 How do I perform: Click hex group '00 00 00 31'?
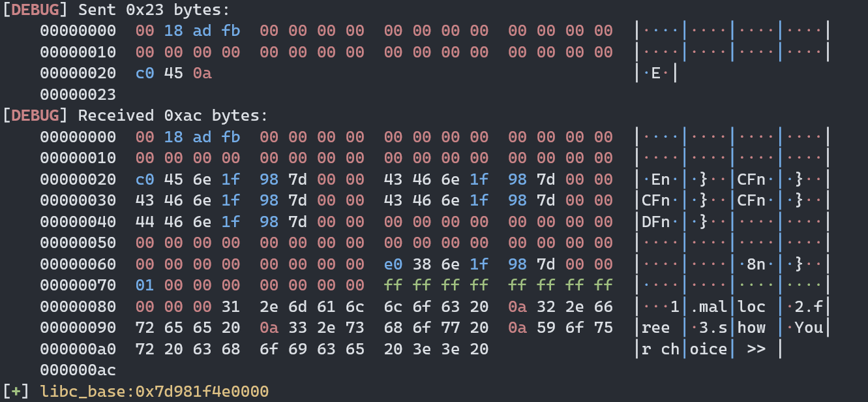(188, 307)
